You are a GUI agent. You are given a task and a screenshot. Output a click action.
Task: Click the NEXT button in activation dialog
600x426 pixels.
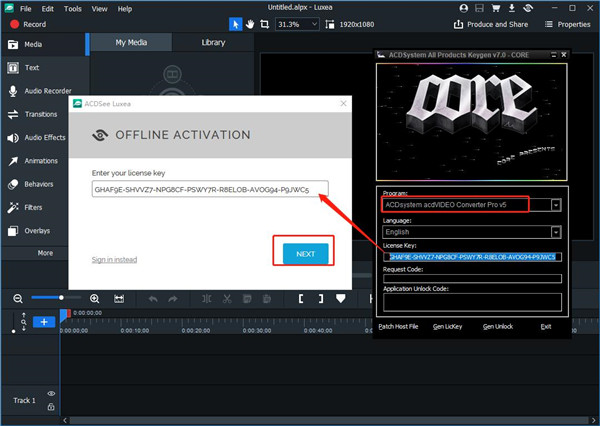(x=305, y=254)
